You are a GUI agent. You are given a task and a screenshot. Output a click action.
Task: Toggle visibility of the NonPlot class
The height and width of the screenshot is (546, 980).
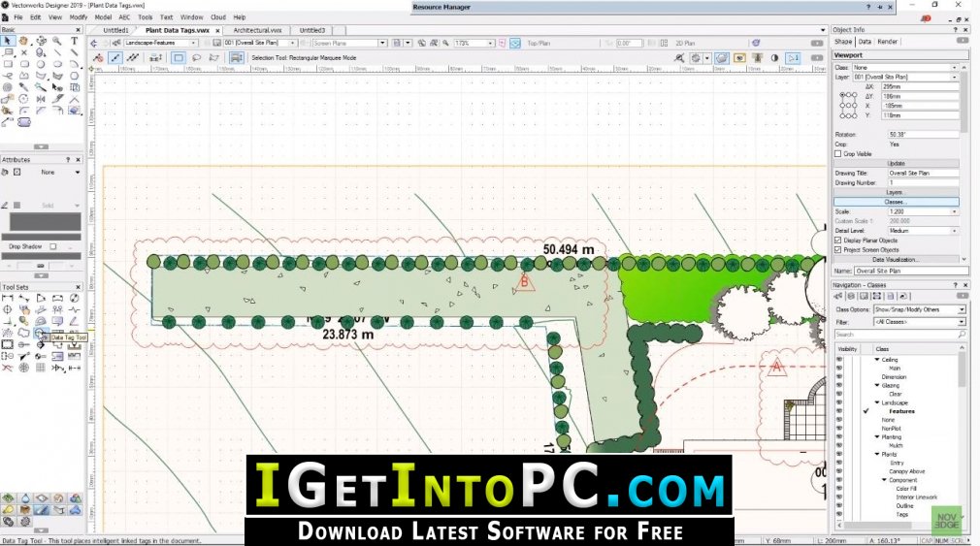click(x=838, y=429)
